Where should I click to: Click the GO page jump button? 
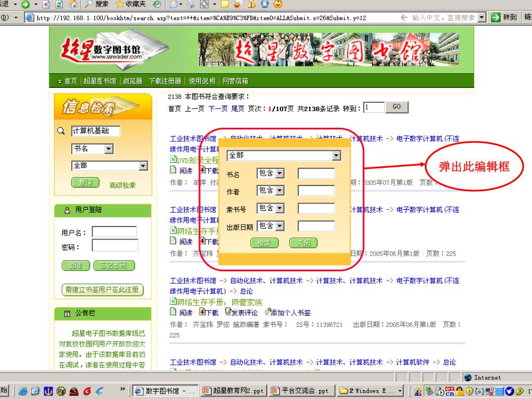click(x=396, y=107)
